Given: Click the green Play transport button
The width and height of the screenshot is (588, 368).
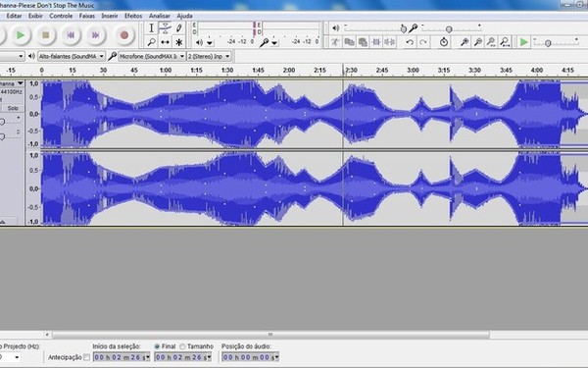Looking at the screenshot, I should point(21,35).
